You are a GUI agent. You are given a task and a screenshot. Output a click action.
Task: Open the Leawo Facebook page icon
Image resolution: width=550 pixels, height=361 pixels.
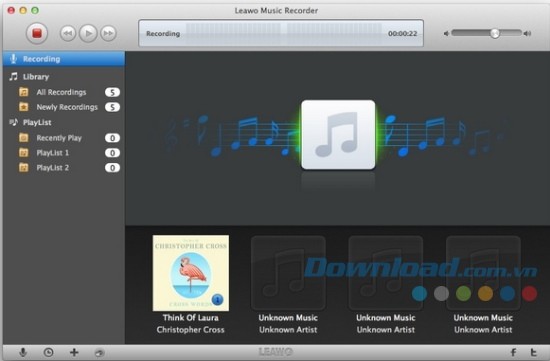[513, 352]
